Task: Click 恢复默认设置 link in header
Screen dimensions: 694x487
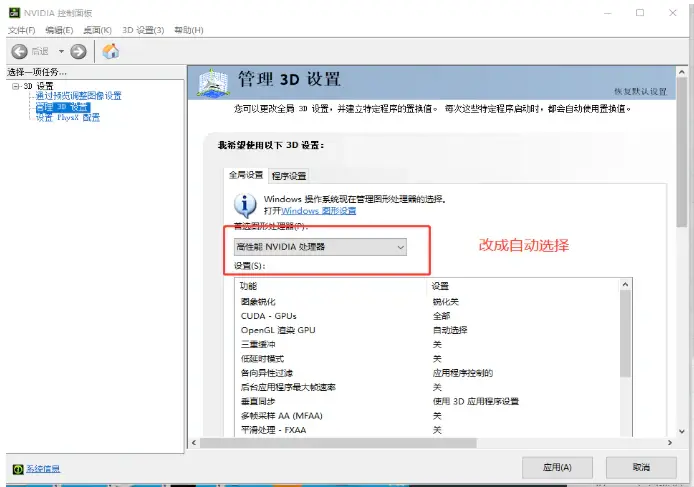Action: click(x=640, y=92)
